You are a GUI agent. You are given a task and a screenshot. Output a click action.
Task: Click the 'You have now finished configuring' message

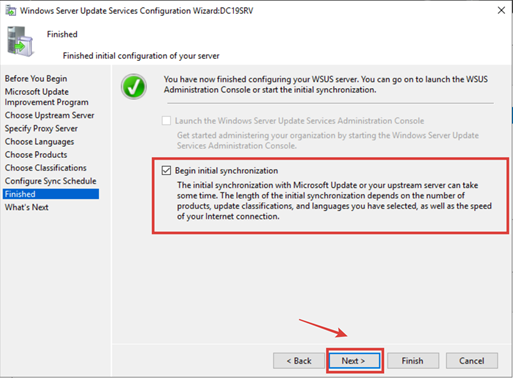326,84
